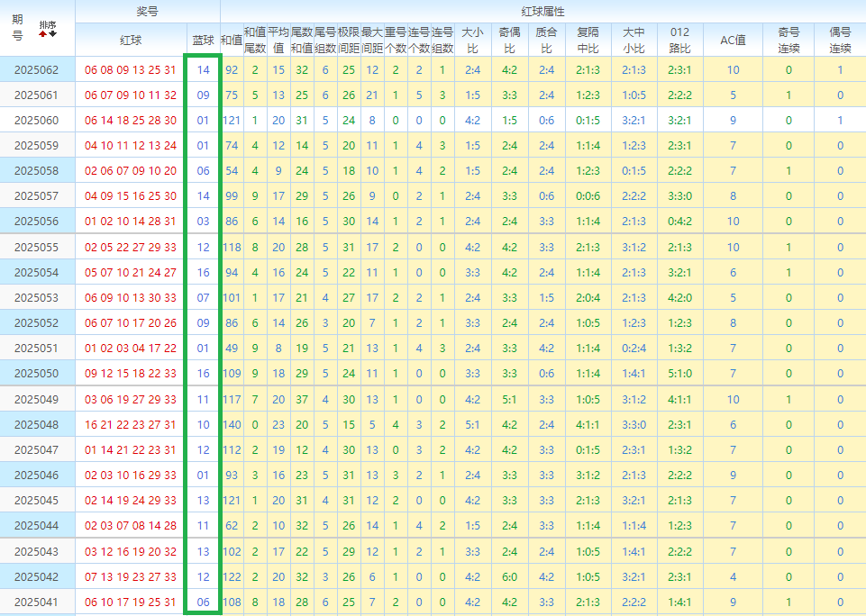Click the 蓝球 column header

(203, 41)
